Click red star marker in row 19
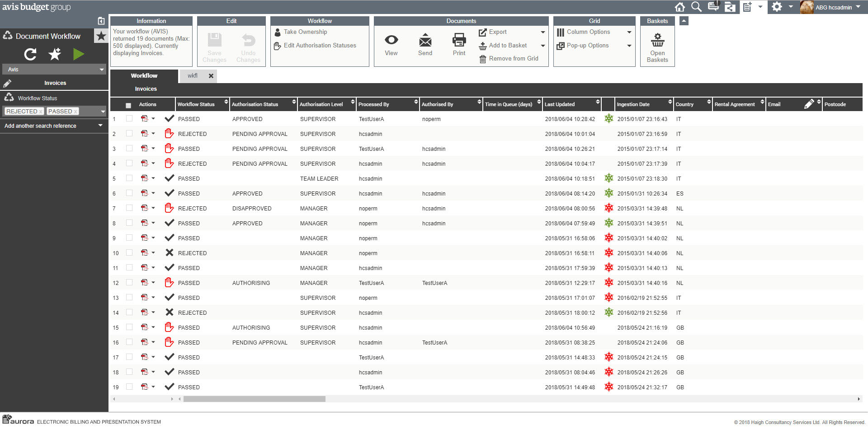 tap(609, 387)
